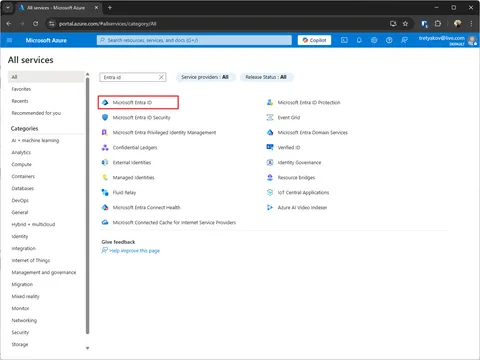Open the Monitor category
This screenshot has width=480, height=360.
click(x=20, y=308)
